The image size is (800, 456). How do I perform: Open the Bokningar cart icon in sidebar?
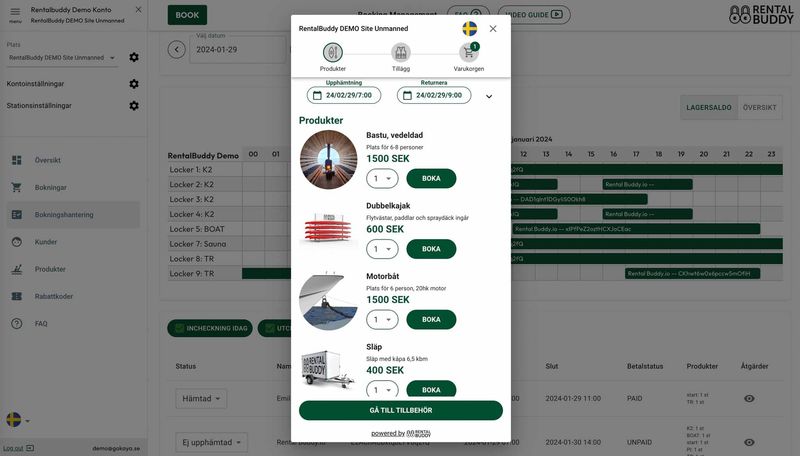tap(16, 187)
